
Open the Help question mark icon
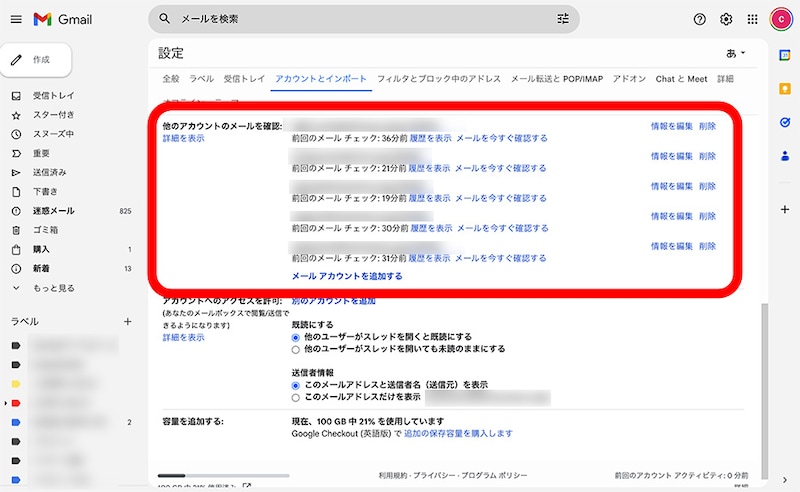point(699,19)
